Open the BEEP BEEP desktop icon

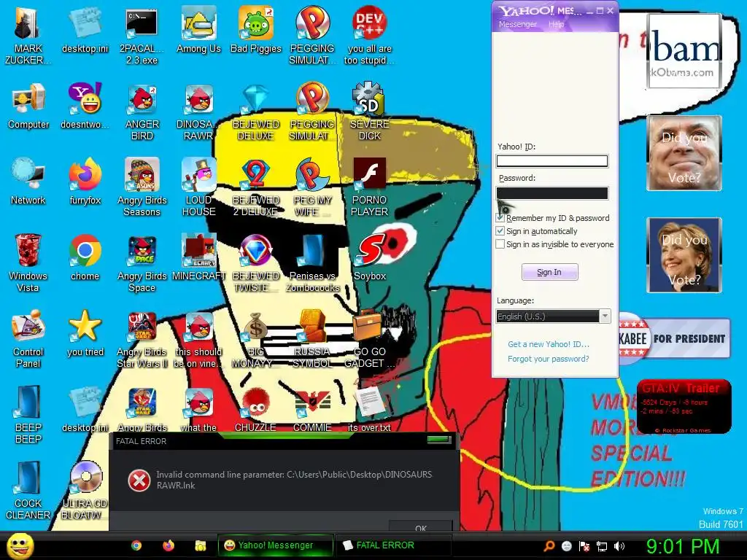28,414
